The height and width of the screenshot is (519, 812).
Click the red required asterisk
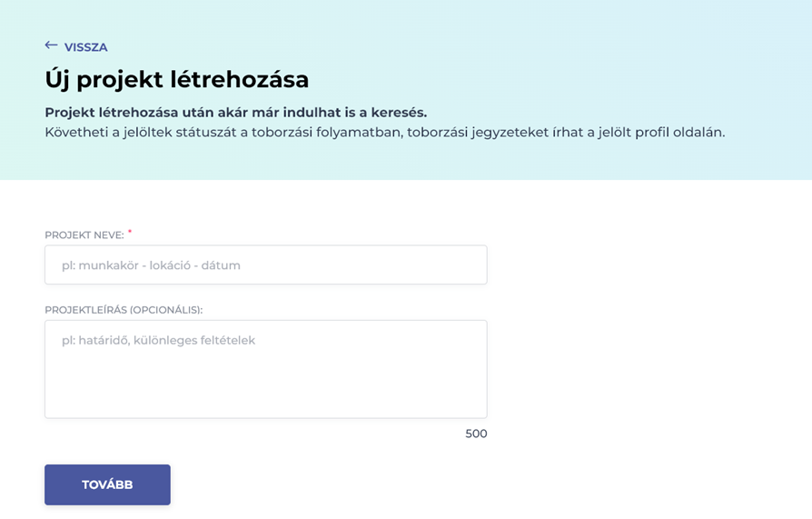click(130, 233)
